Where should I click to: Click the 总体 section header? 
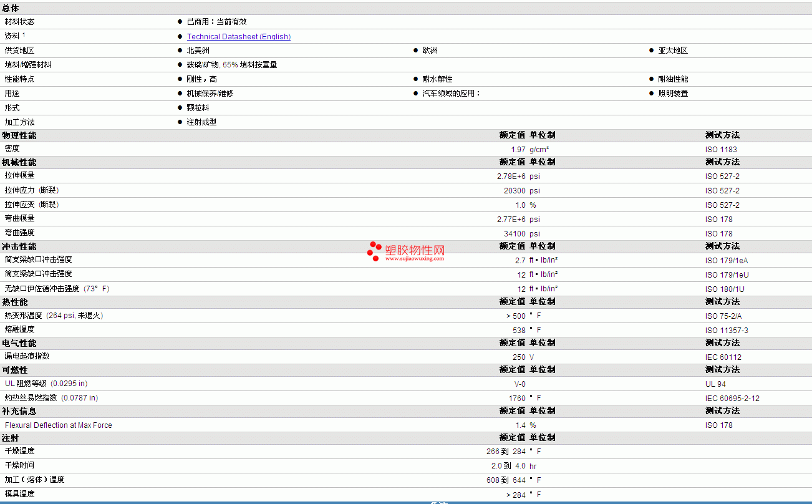click(11, 7)
